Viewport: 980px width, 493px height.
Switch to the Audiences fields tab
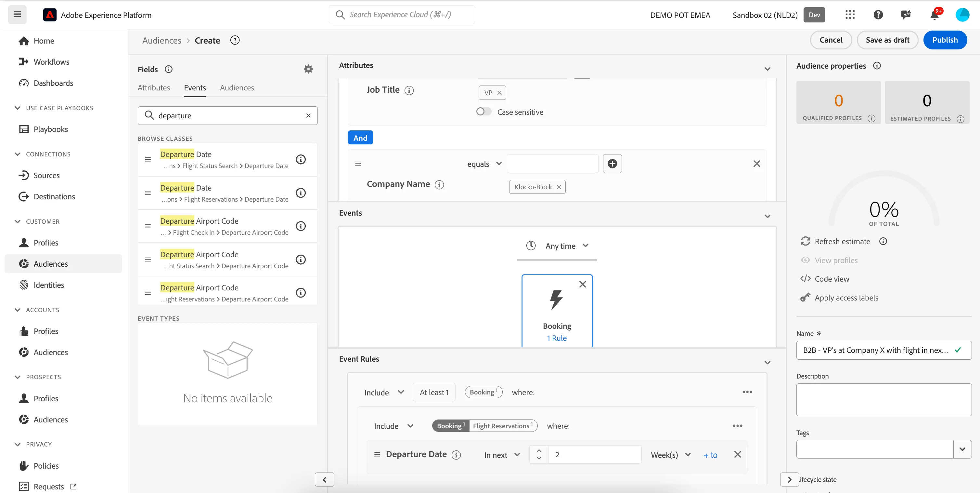237,87
